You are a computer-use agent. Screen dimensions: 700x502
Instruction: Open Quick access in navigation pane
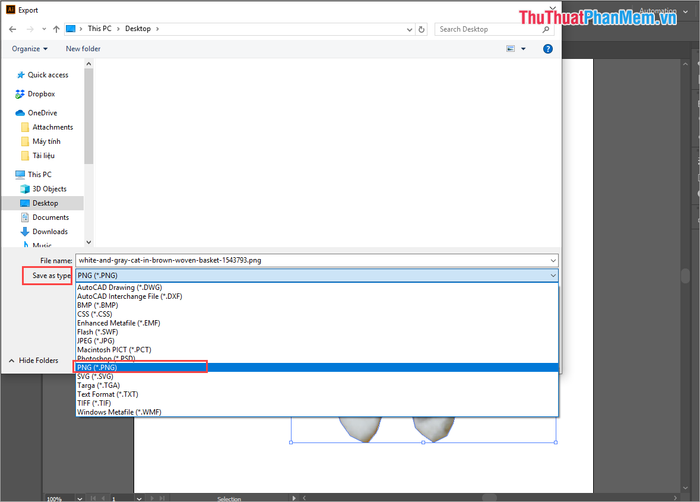click(x=43, y=75)
